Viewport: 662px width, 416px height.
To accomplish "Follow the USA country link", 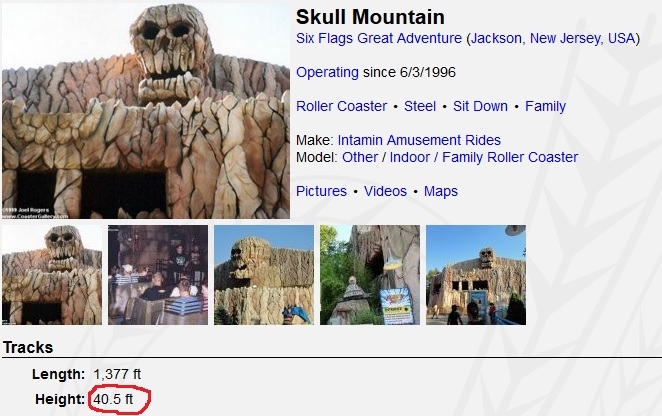I will point(621,38).
